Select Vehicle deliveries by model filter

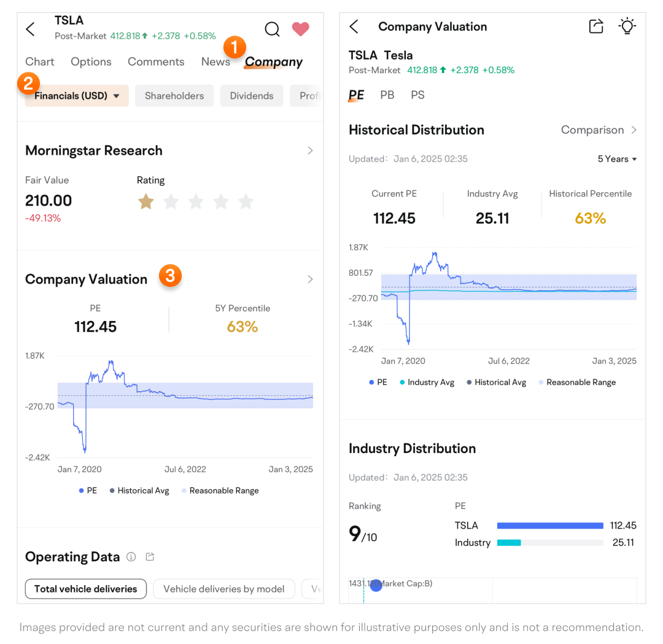tap(223, 589)
